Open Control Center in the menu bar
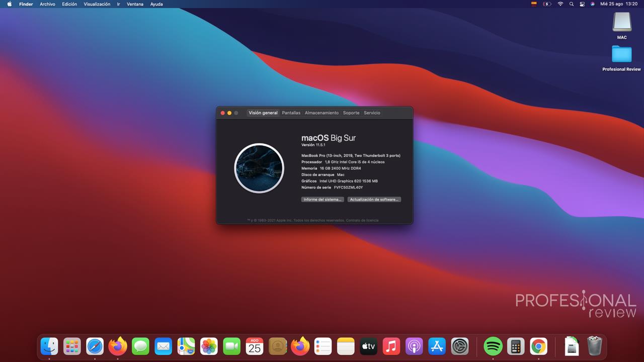This screenshot has width=644, height=362. click(582, 4)
